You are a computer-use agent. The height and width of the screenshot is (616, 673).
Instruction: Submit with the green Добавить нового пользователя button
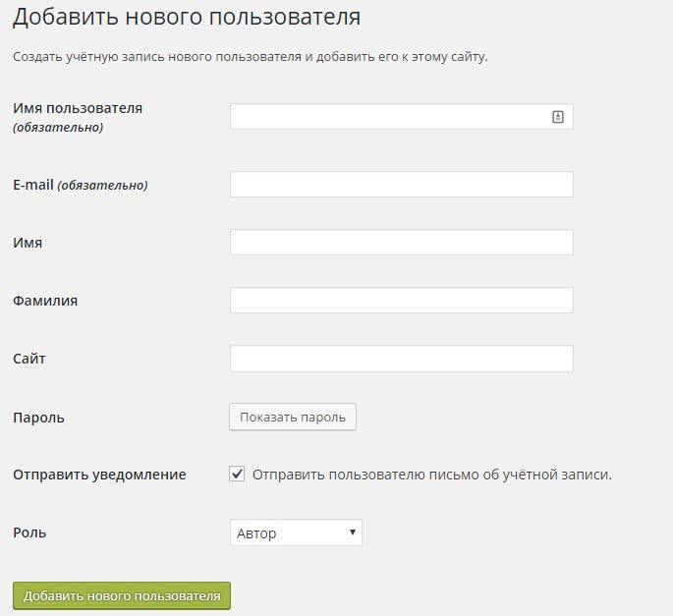(122, 595)
